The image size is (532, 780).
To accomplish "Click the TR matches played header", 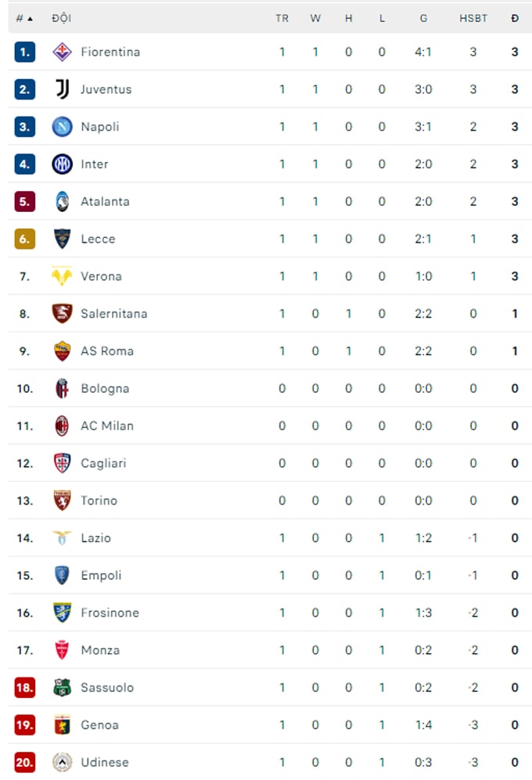I will (x=282, y=19).
